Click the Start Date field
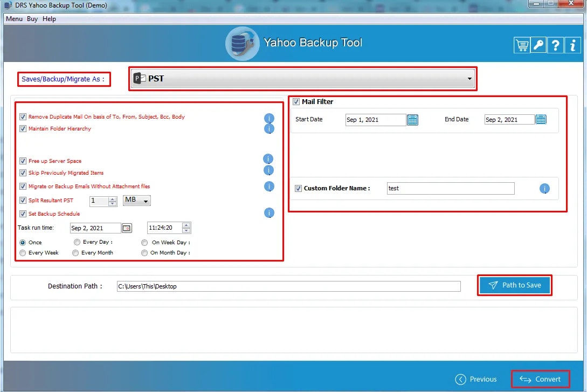Image resolution: width=587 pixels, height=392 pixels. (376, 120)
